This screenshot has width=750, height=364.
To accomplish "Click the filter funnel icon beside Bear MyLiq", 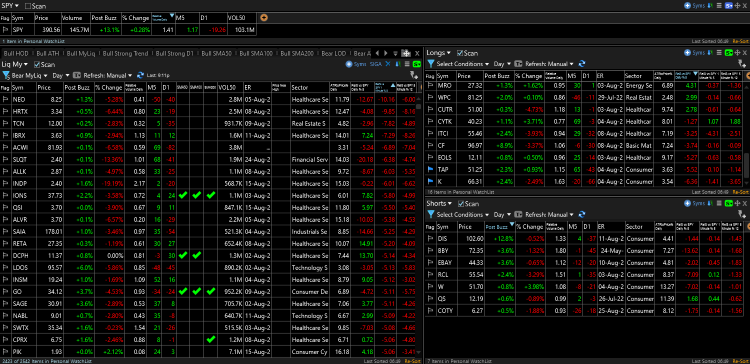I will point(6,76).
